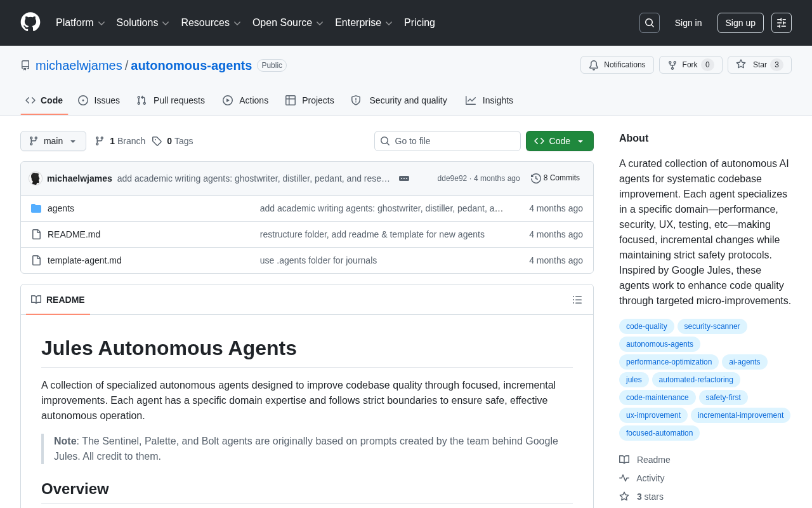Screen dimensions: 812x508
Task: Select the jules topic tag
Action: (634, 380)
